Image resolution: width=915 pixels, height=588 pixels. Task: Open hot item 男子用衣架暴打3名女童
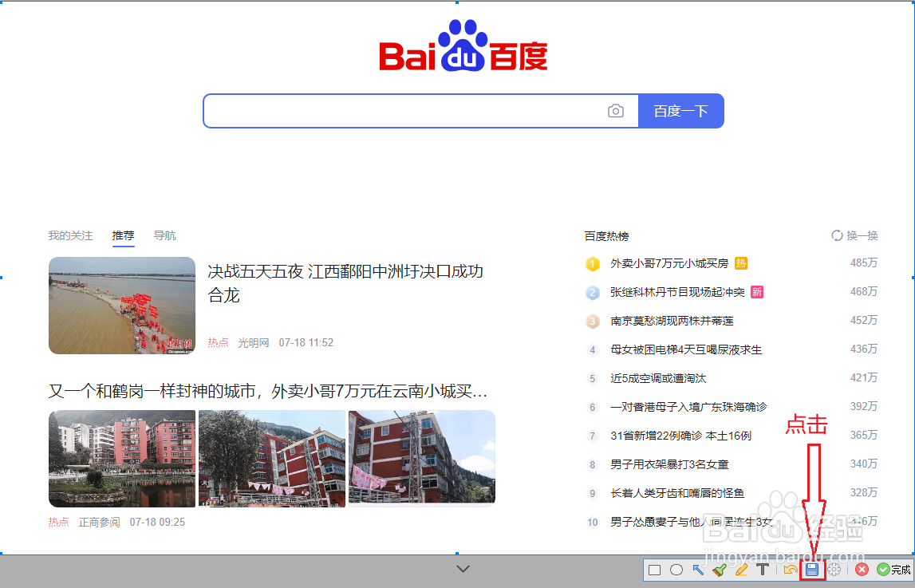click(669, 464)
